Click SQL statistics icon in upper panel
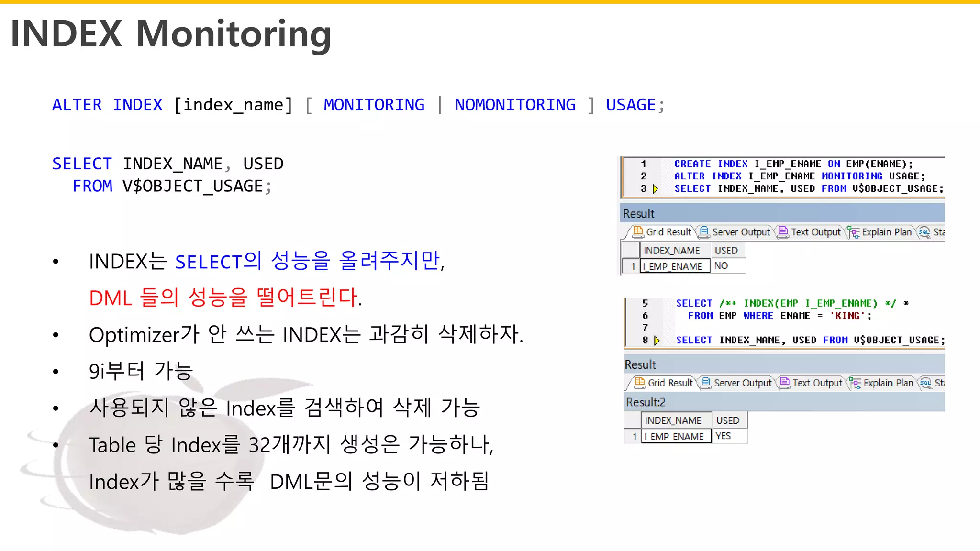This screenshot has height=551, width=980. pyautogui.click(x=924, y=232)
